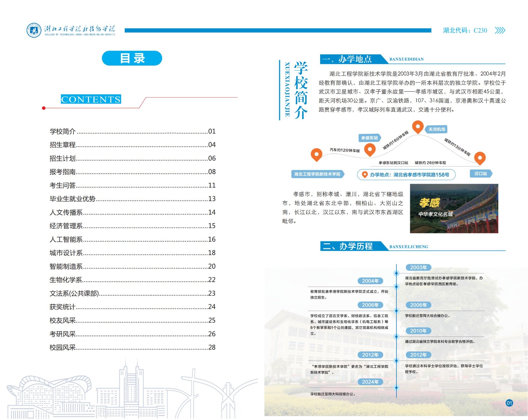Select 校友风采 in the contents list
Image resolution: width=528 pixels, height=420 pixels.
pyautogui.click(x=132, y=320)
